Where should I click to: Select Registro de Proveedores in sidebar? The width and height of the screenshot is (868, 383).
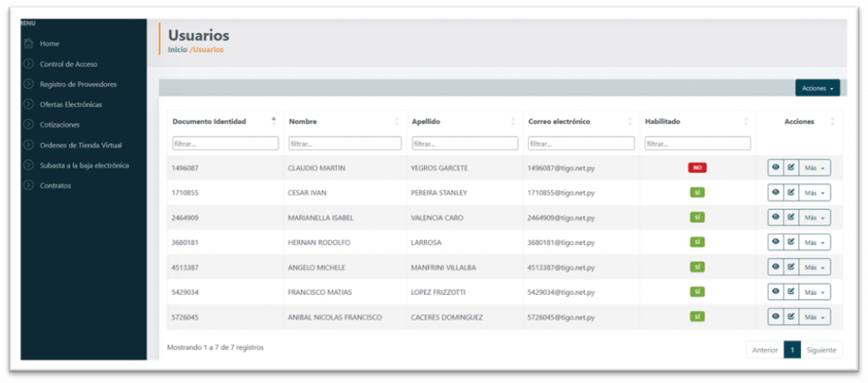[78, 84]
